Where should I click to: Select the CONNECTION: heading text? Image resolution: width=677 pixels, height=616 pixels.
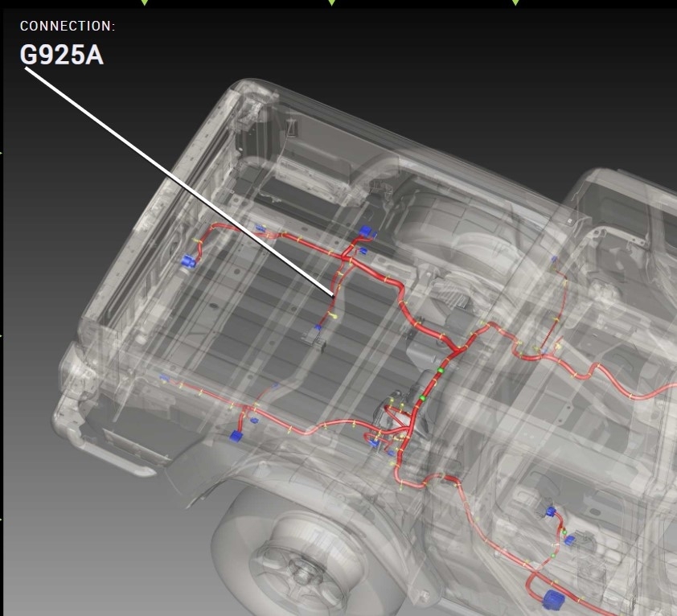point(68,26)
